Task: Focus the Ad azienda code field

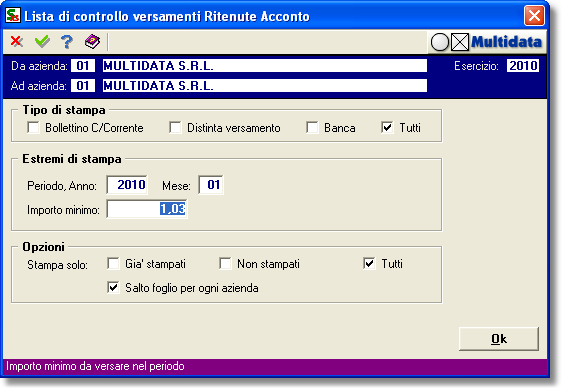Action: tap(83, 86)
